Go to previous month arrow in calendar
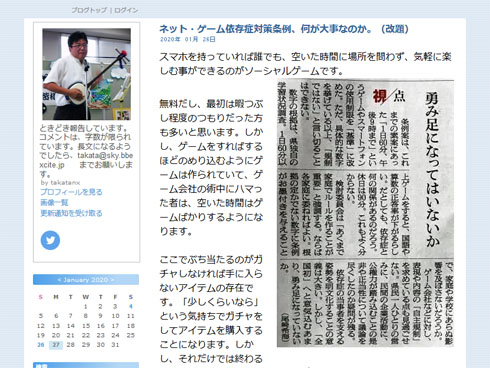The height and width of the screenshot is (368, 490). click(x=59, y=280)
